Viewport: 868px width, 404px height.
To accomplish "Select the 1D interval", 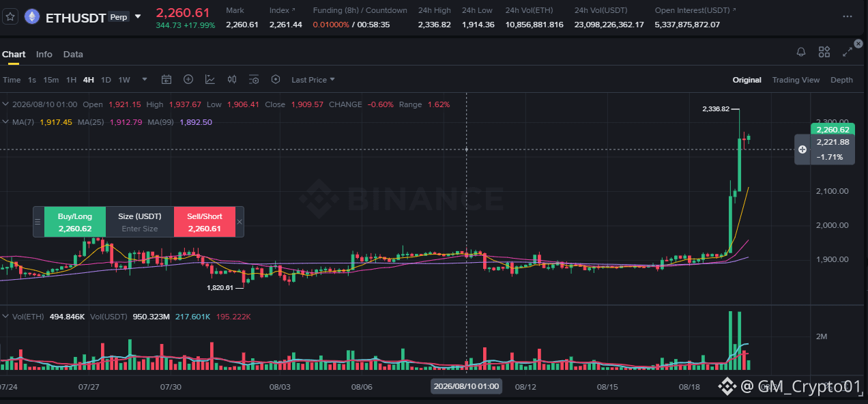I will [x=106, y=80].
